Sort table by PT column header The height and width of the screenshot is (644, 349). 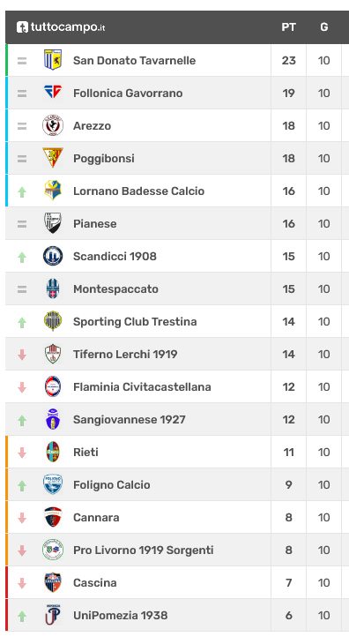tap(289, 27)
